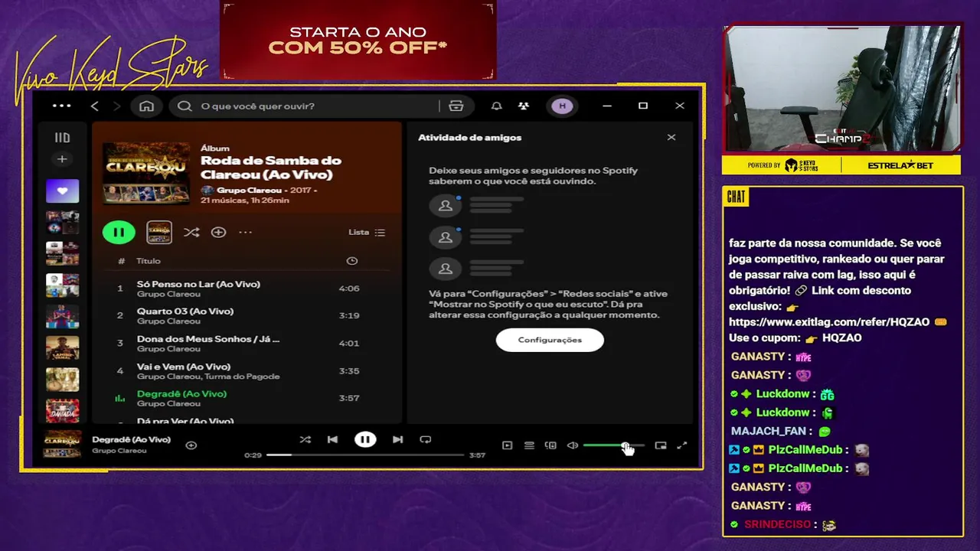Image resolution: width=980 pixels, height=551 pixels.
Task: Add current song to Liked Songs
Action: (x=191, y=445)
